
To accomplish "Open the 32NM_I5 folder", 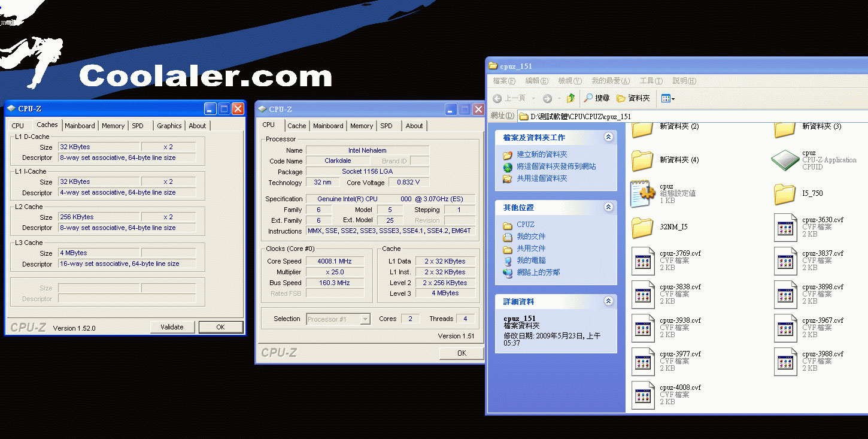I will [x=642, y=227].
